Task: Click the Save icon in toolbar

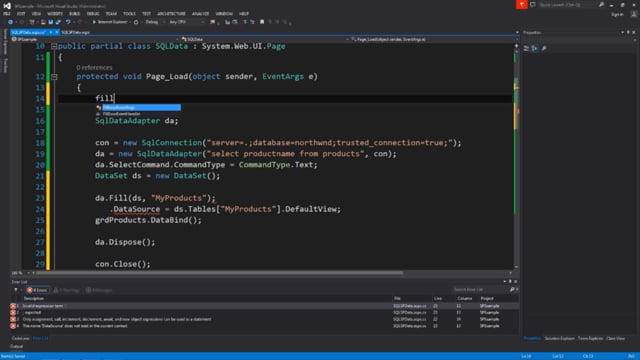Action: [x=50, y=22]
